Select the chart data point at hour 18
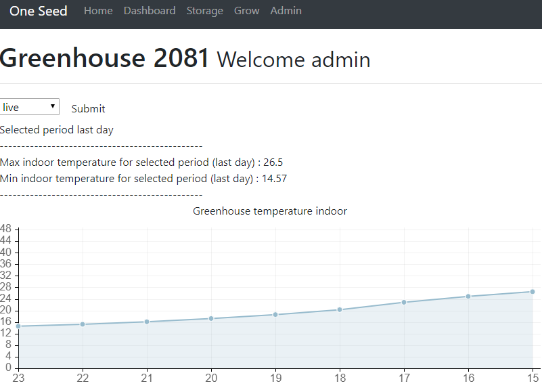This screenshot has width=542, height=392. (340, 309)
